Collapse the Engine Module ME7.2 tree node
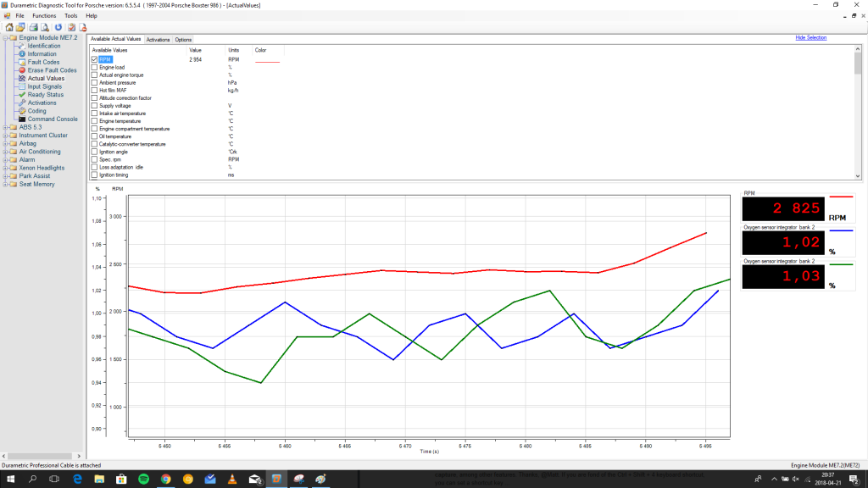This screenshot has width=868, height=488. tap(4, 38)
